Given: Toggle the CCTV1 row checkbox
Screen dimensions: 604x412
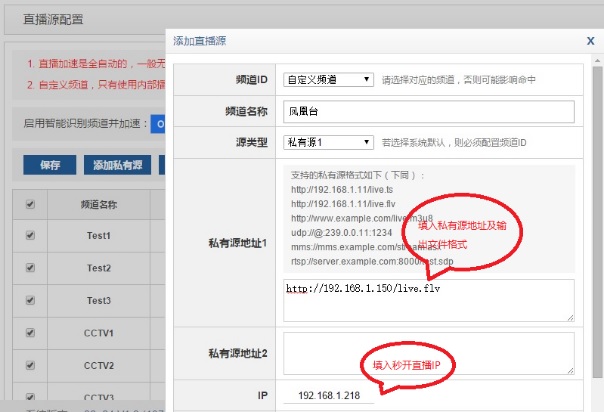Looking at the screenshot, I should (30, 333).
